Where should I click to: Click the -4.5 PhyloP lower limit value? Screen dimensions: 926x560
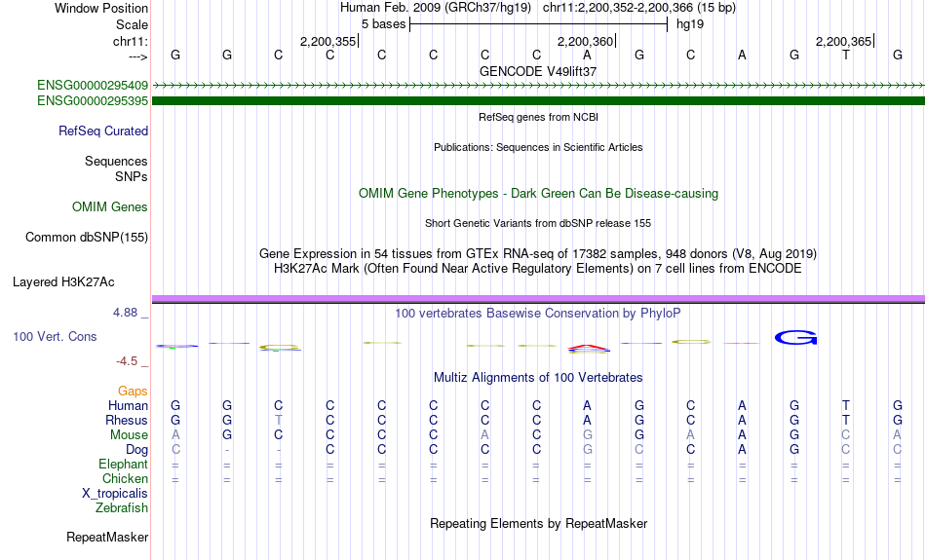127,361
